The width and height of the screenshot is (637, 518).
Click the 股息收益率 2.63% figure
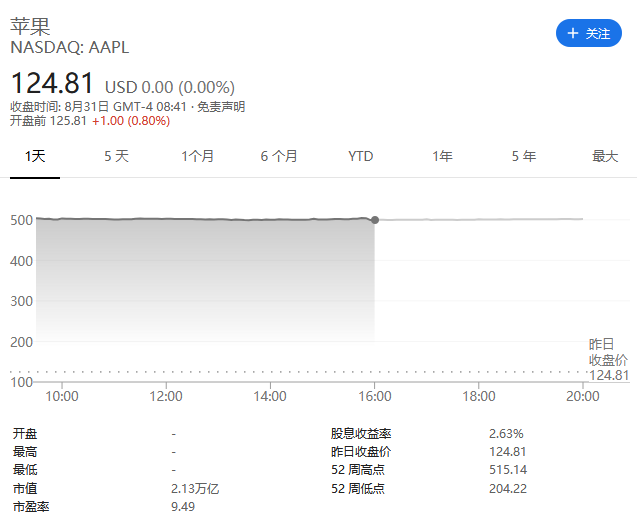pyautogui.click(x=506, y=434)
